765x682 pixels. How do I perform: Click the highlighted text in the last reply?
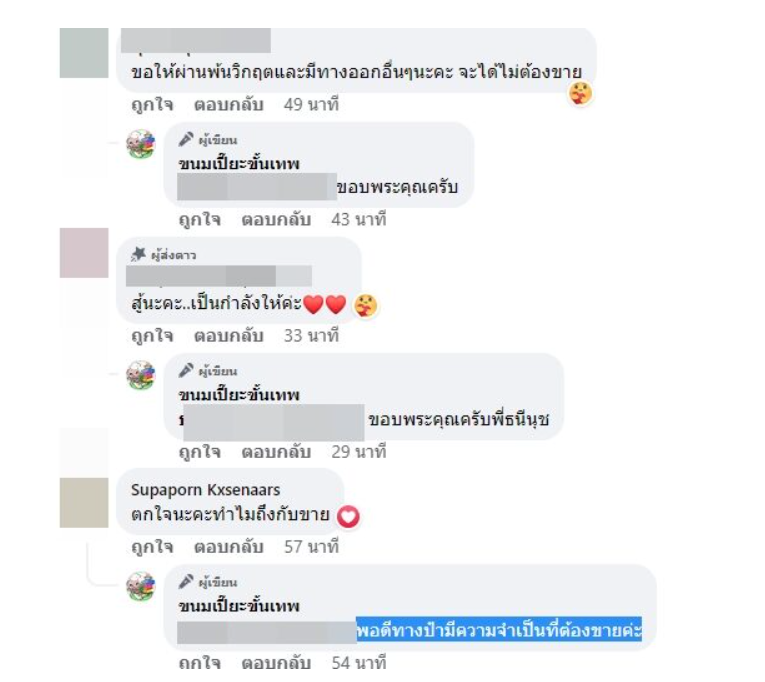pos(499,630)
